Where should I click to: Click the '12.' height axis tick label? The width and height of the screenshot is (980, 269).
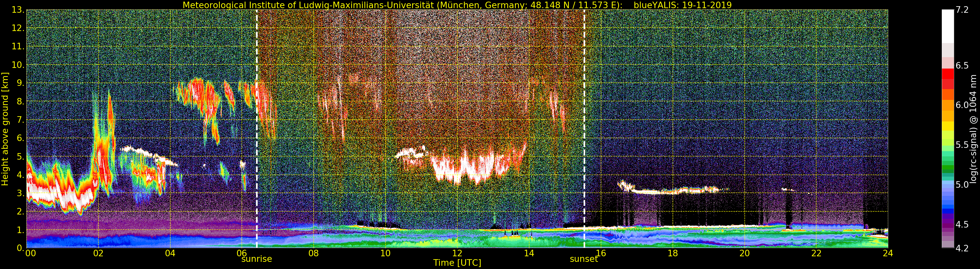pyautogui.click(x=18, y=28)
